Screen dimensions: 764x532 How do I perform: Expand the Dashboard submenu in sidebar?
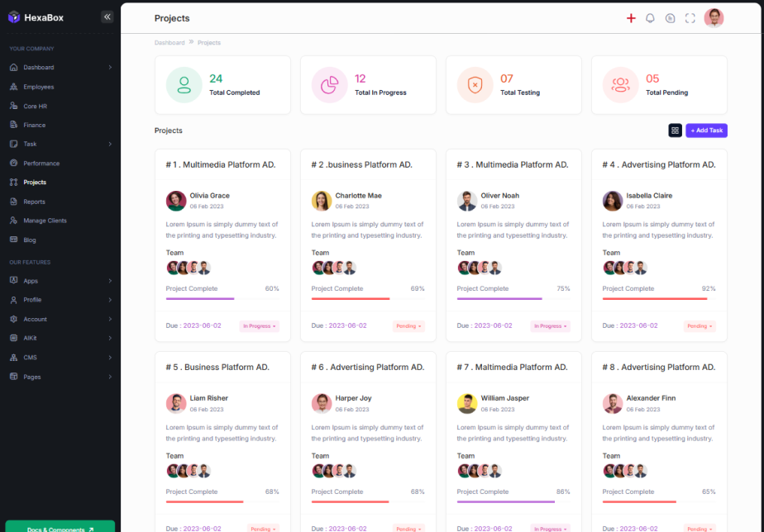click(109, 67)
